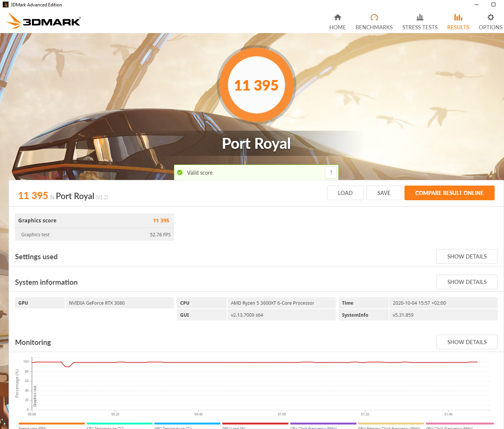504x429 pixels.
Task: Open the STRESS TESTS bar chart icon
Action: pos(420,17)
